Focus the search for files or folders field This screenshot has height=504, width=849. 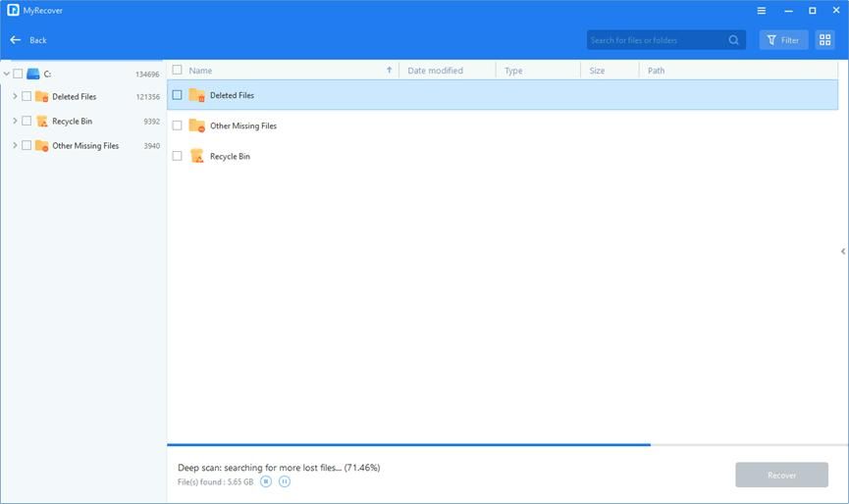pos(656,40)
